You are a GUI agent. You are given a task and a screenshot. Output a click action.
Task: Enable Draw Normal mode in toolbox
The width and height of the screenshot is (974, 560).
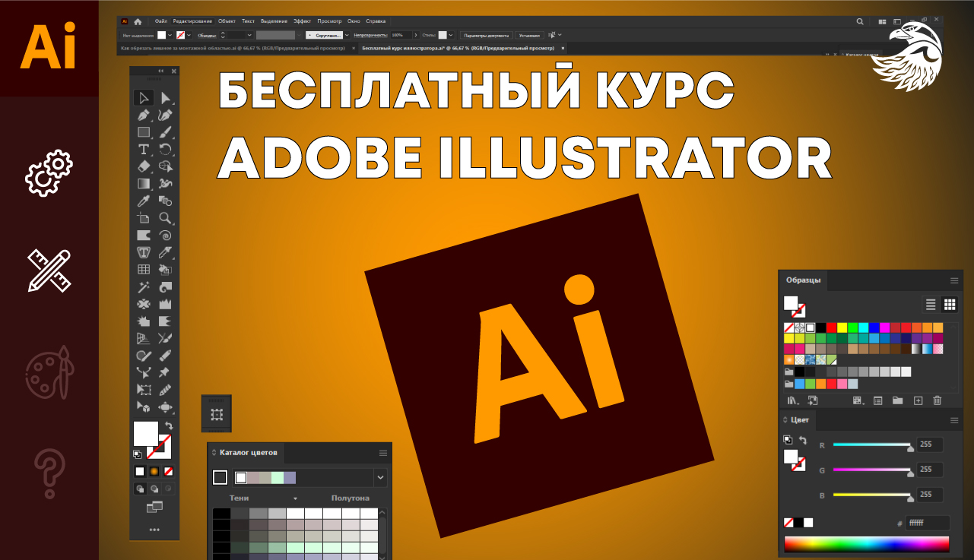140,489
